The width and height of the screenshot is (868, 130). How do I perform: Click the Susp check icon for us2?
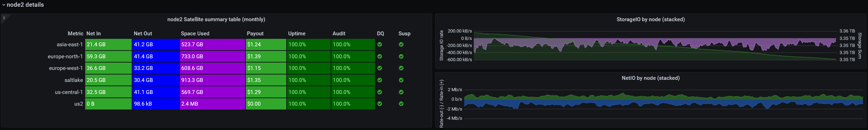[x=401, y=104]
